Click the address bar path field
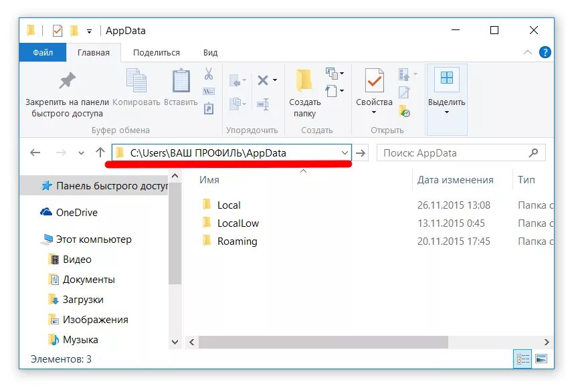This screenshot has height=392, width=576. coord(231,153)
